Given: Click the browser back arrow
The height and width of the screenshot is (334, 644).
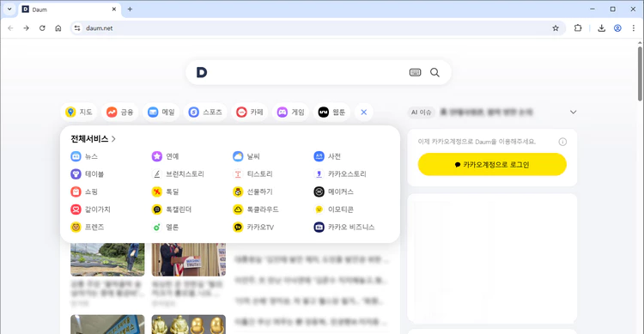Looking at the screenshot, I should tap(10, 28).
